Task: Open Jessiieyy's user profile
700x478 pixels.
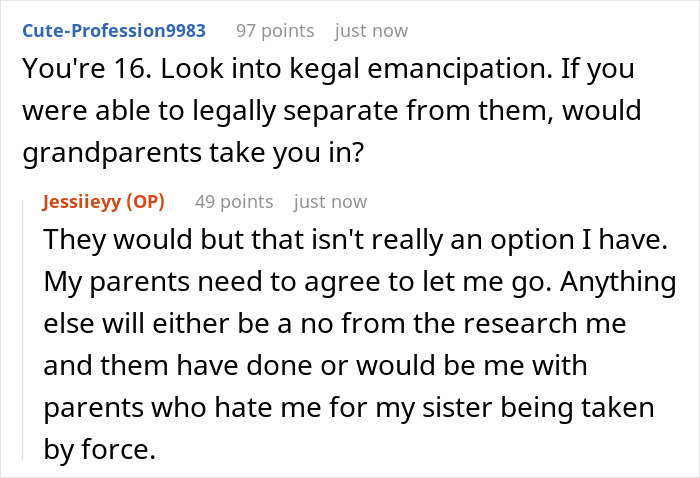Action: (x=82, y=202)
